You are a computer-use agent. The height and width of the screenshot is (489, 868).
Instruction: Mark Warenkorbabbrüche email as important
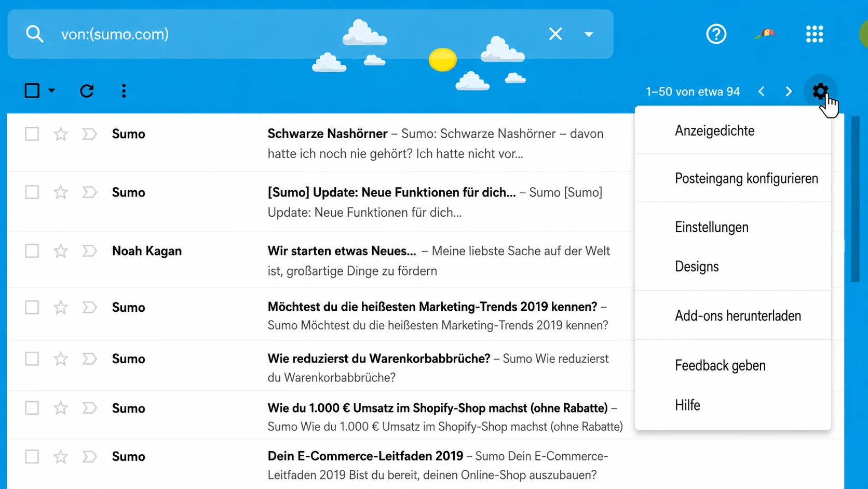coord(89,359)
